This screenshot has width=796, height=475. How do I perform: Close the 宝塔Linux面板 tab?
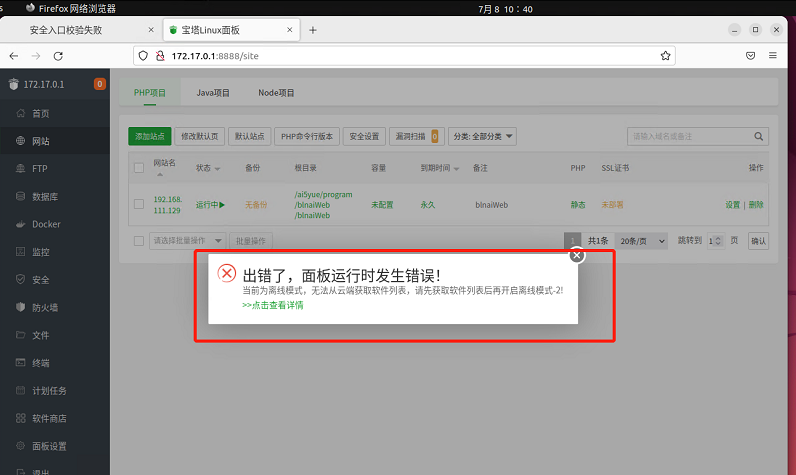coord(289,30)
